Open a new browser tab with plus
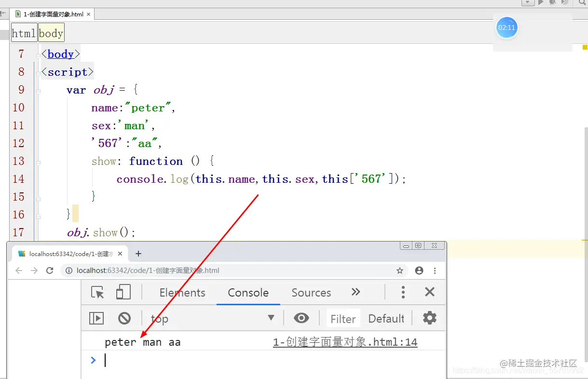 (138, 254)
